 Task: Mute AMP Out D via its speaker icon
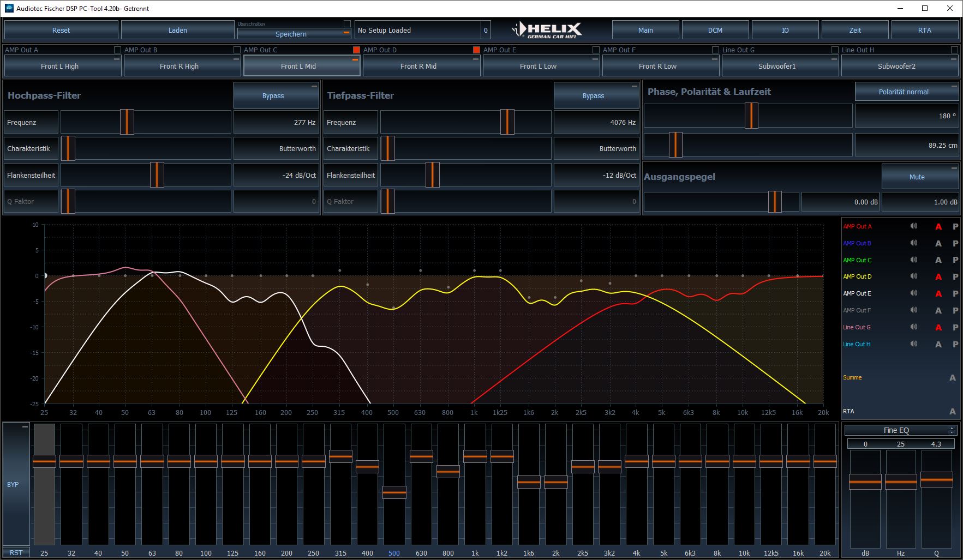(913, 276)
